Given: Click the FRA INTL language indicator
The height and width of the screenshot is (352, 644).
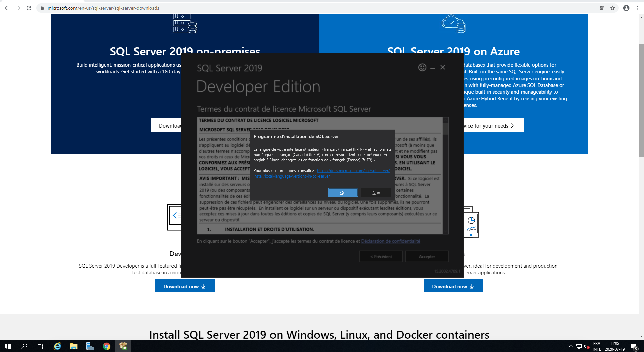Looking at the screenshot, I should point(597,346).
